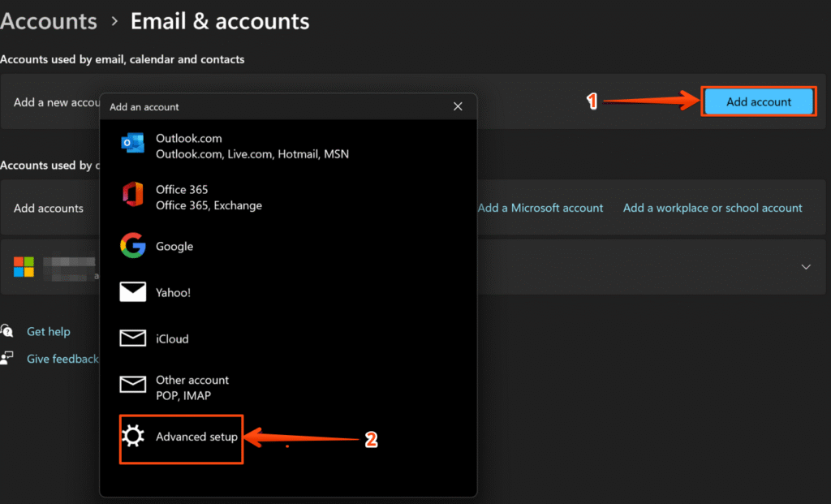Screen dimensions: 831x504
Task: Click the Google G logo icon
Action: coord(132,245)
